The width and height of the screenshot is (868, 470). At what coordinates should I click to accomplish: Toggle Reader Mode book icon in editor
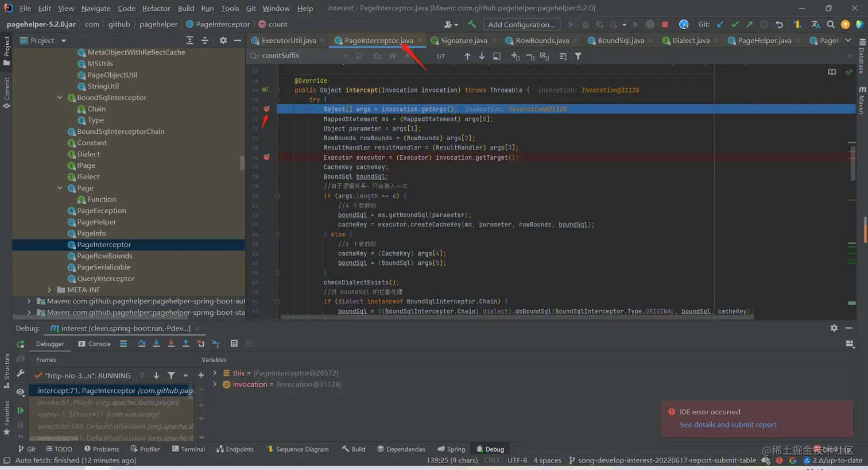click(832, 72)
